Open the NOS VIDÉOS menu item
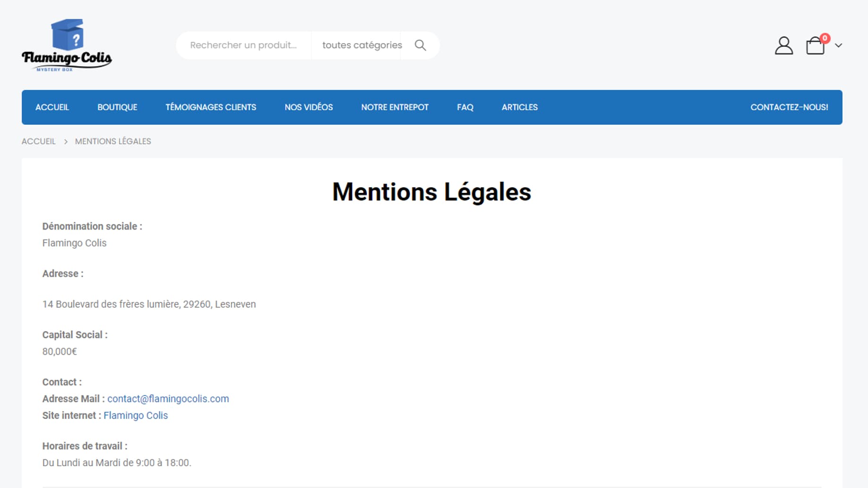 (x=309, y=107)
